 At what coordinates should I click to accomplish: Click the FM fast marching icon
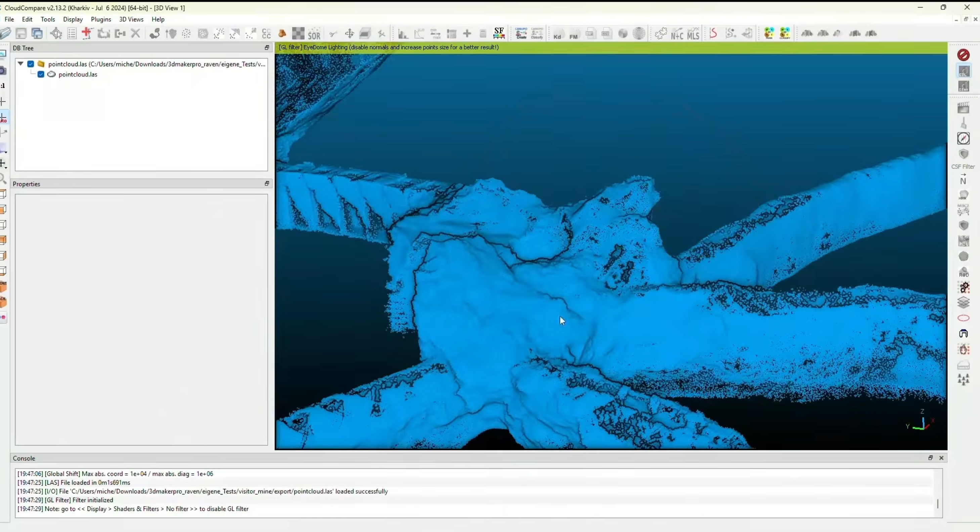[x=574, y=34]
